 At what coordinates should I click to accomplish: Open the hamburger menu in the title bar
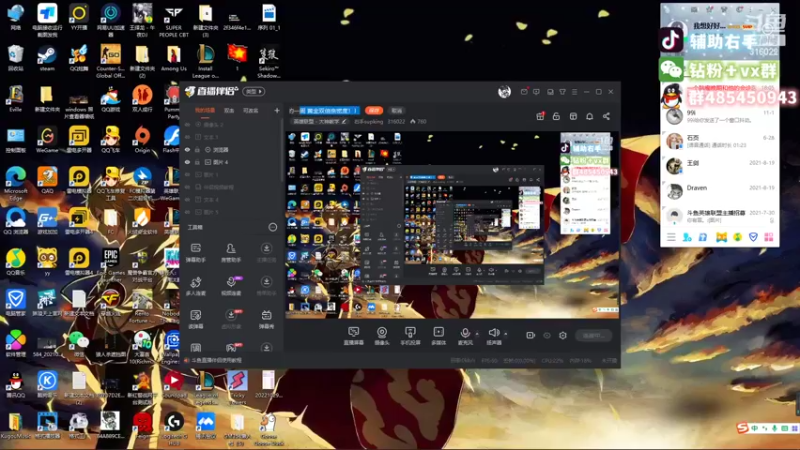pyautogui.click(x=574, y=92)
